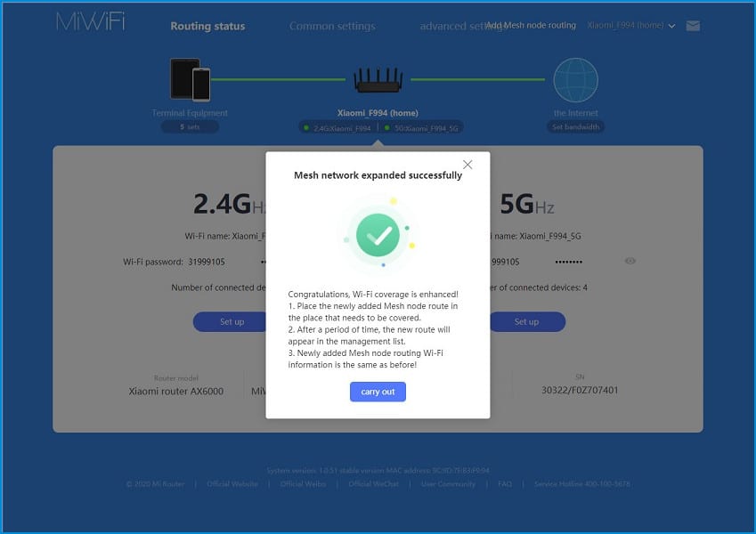756x534 pixels.
Task: Click the green checkmark success icon
Action: click(x=378, y=235)
